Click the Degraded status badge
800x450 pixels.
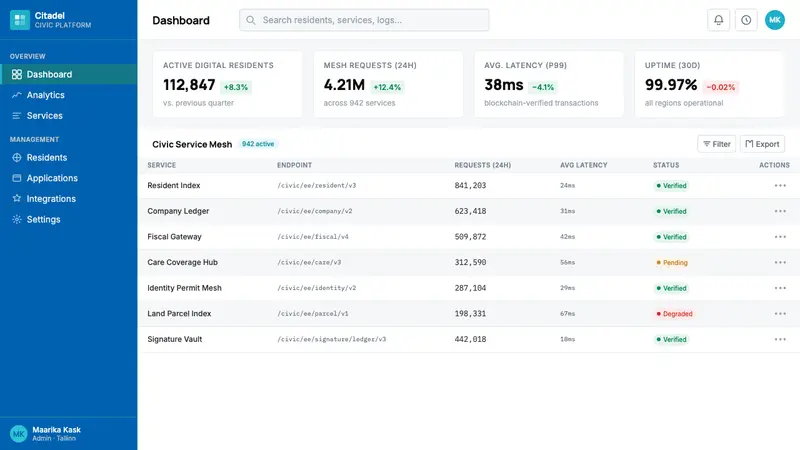pyautogui.click(x=674, y=314)
